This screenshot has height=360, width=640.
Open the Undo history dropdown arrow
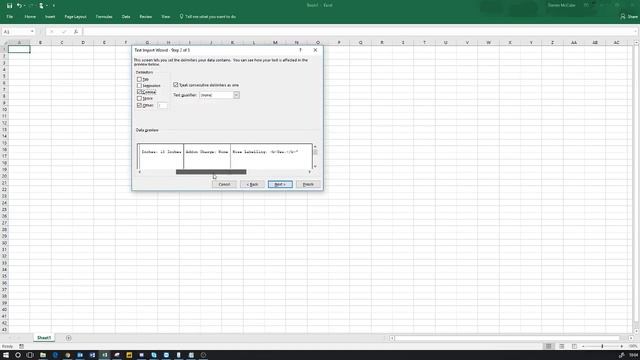click(x=24, y=6)
